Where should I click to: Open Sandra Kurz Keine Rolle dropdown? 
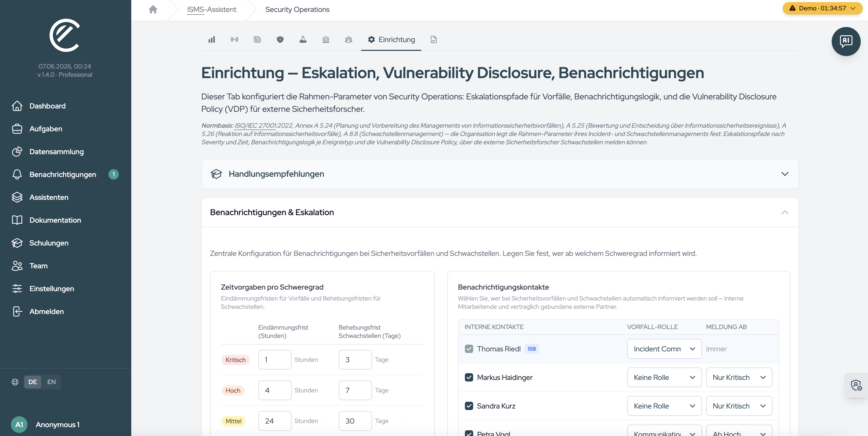click(x=664, y=406)
